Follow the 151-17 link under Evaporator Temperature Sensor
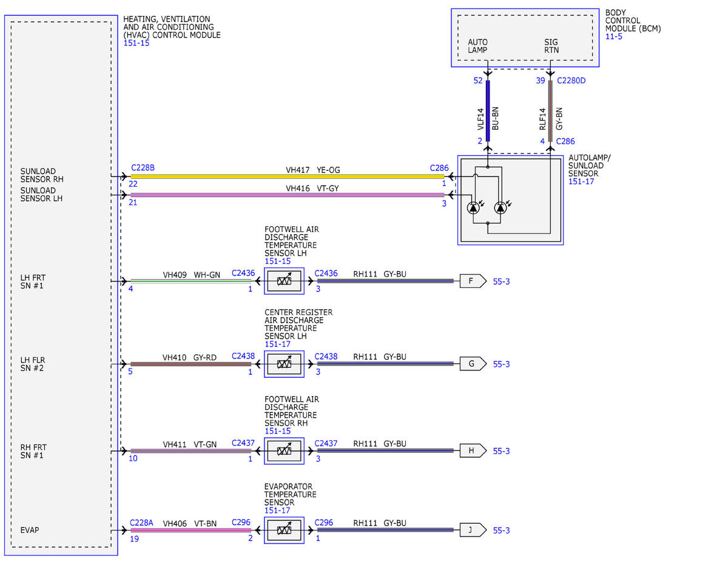This screenshot has width=728, height=562. point(278,510)
